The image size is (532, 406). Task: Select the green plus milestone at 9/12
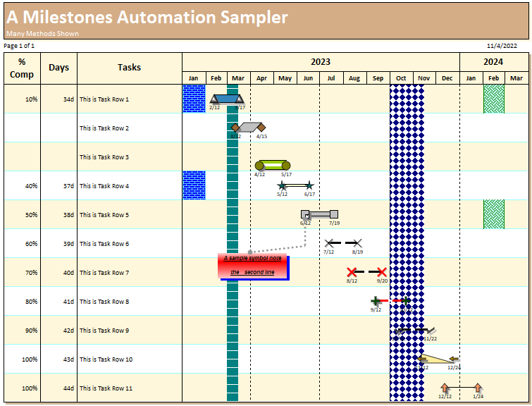click(376, 301)
